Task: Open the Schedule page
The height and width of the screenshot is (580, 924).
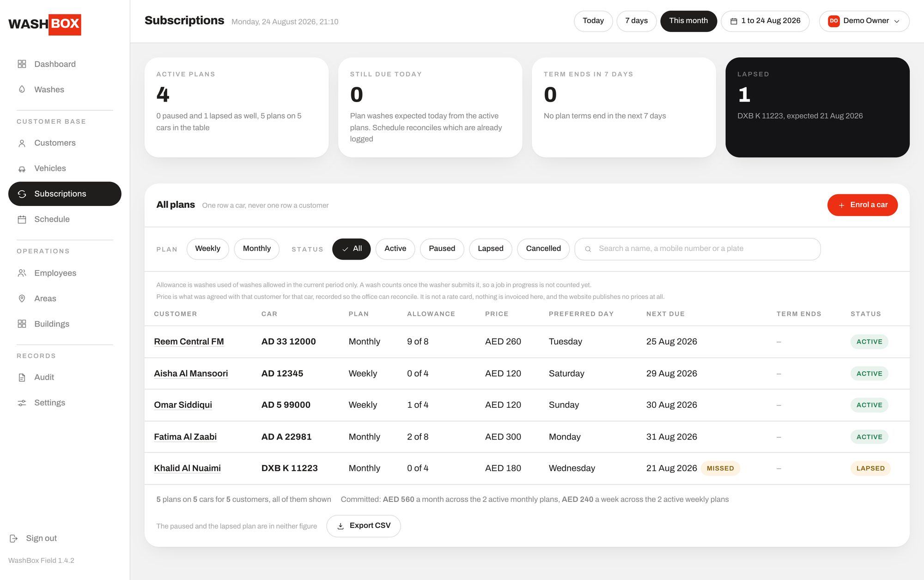Action: pos(65,219)
